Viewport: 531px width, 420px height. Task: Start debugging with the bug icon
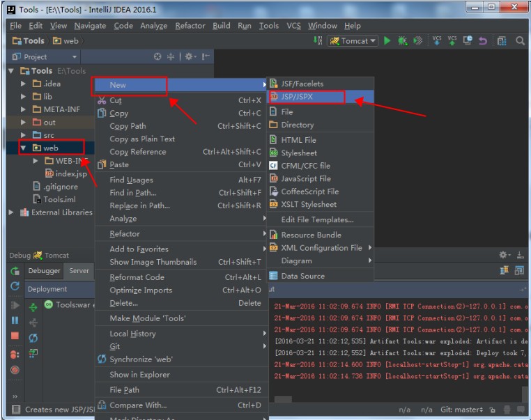click(x=402, y=41)
